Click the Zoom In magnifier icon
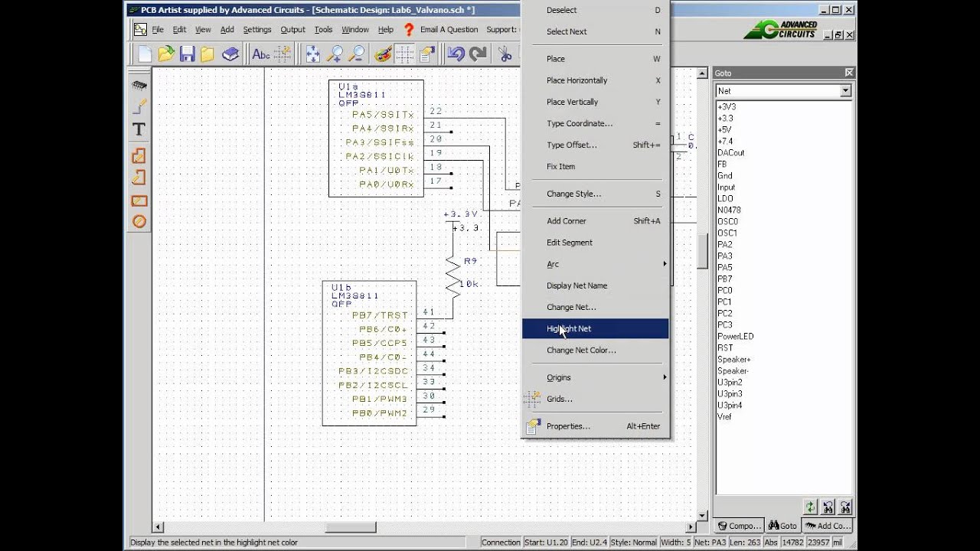The image size is (980, 551). tap(335, 54)
